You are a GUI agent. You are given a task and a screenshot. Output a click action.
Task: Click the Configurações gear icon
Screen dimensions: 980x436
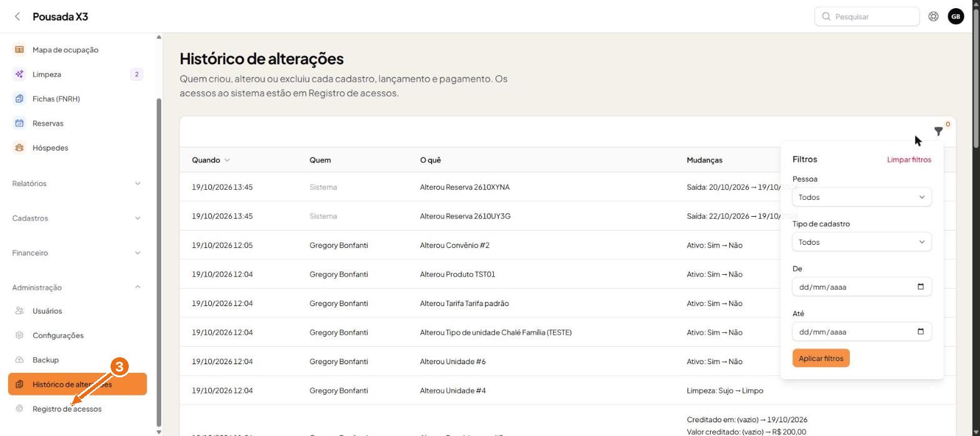pyautogui.click(x=19, y=335)
